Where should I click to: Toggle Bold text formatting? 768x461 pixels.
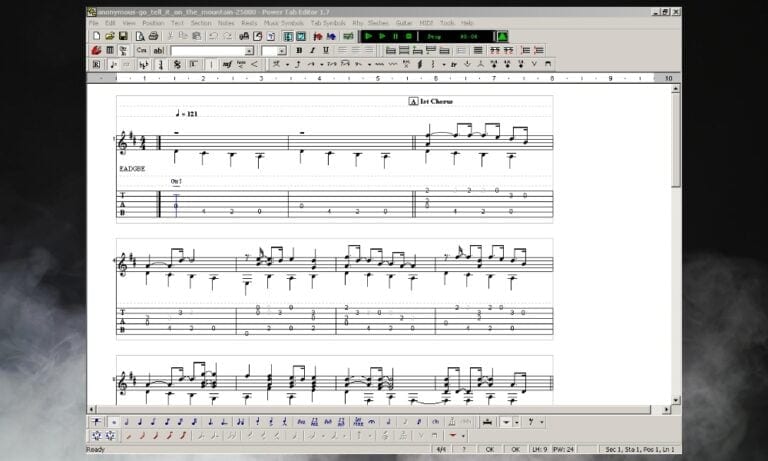[x=298, y=50]
